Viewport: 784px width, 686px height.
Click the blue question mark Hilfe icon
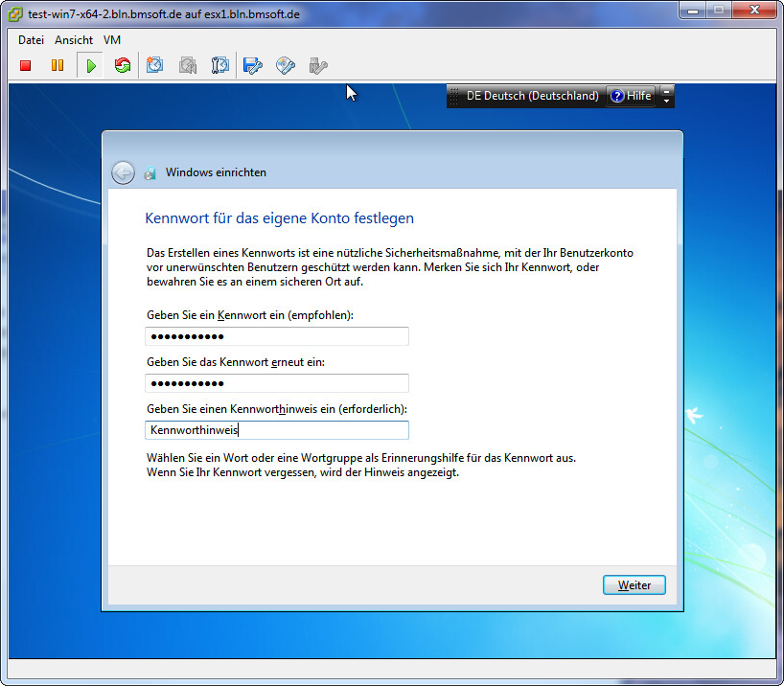pyautogui.click(x=617, y=96)
